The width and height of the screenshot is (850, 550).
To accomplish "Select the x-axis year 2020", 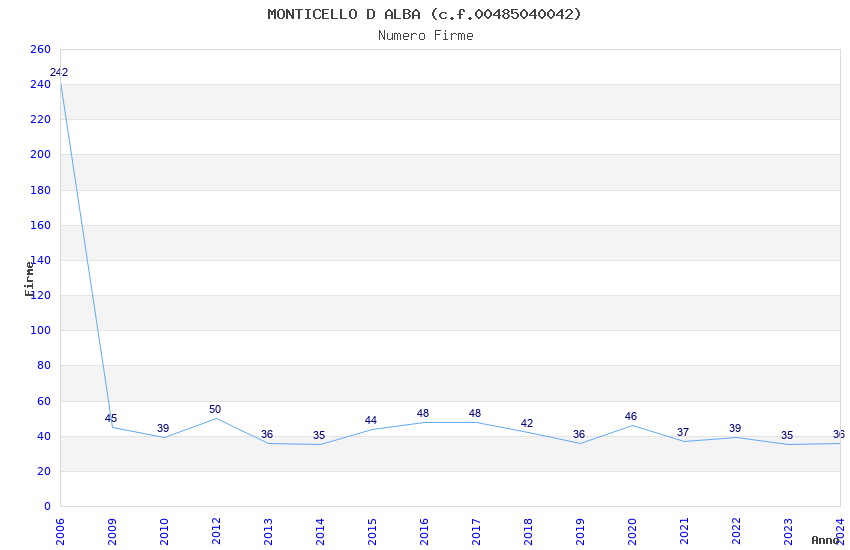I will (633, 532).
